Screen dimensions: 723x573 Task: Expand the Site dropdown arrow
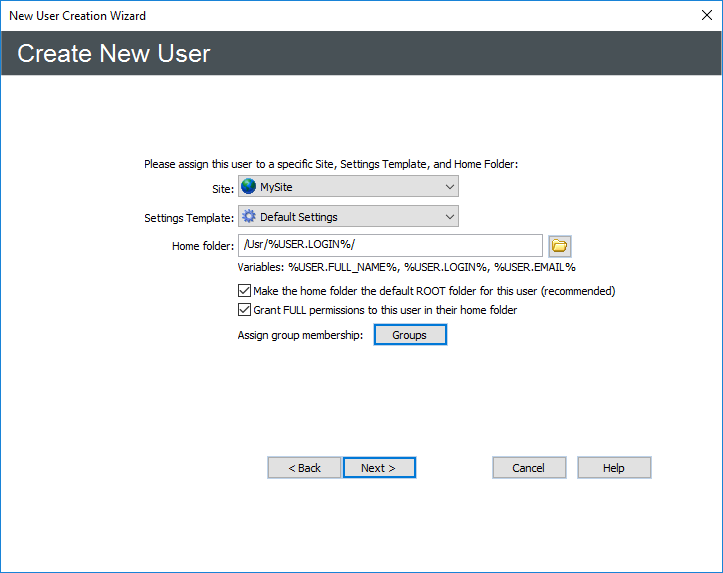tap(449, 187)
